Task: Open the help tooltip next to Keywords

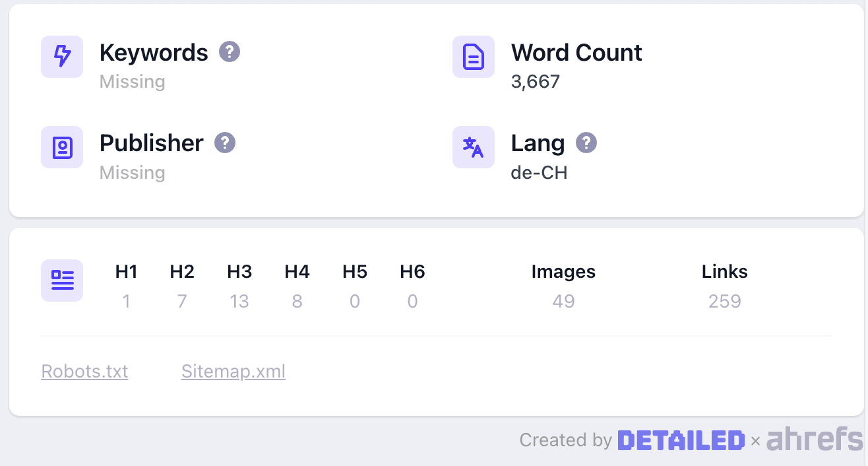Action: [230, 51]
